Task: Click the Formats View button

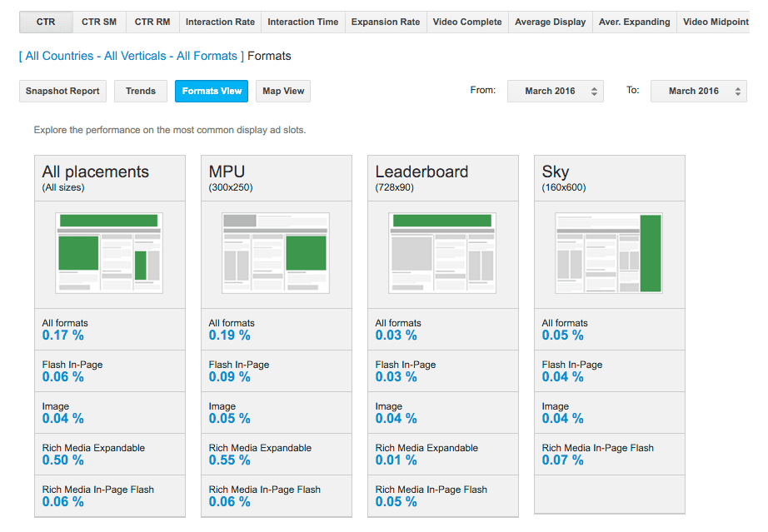Action: (212, 92)
